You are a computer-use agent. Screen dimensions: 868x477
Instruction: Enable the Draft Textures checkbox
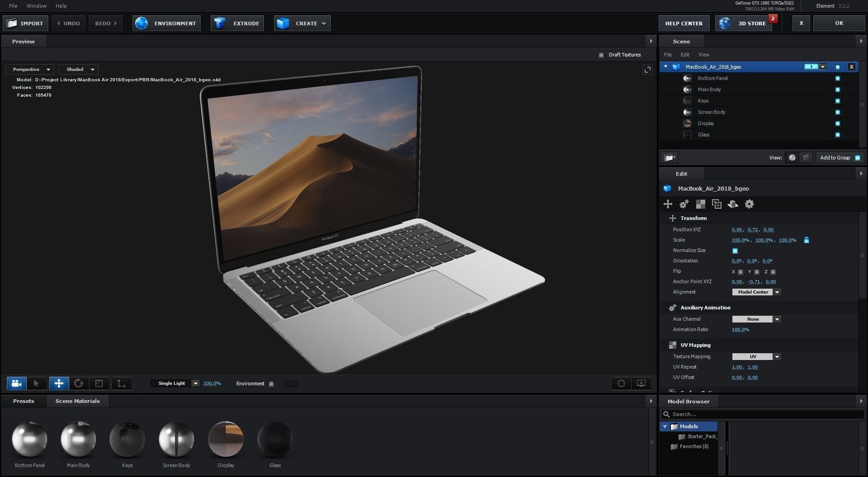601,55
